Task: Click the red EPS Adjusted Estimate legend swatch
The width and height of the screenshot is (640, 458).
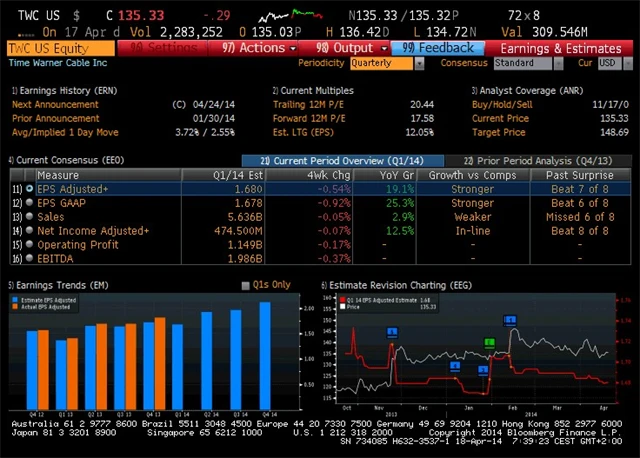Action: click(x=341, y=298)
